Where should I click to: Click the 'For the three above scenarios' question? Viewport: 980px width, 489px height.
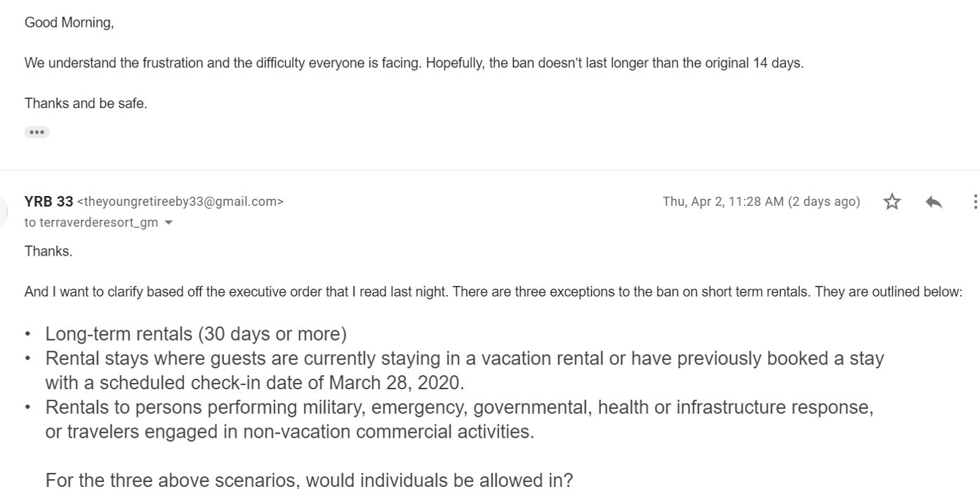pos(309,481)
